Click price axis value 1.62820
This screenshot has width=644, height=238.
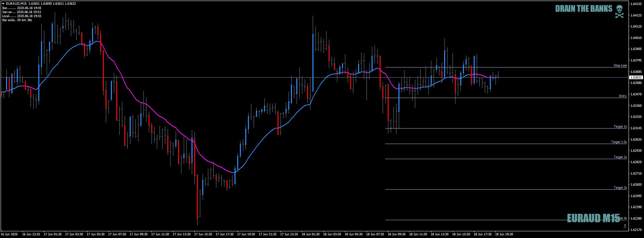pyautogui.click(x=637, y=162)
